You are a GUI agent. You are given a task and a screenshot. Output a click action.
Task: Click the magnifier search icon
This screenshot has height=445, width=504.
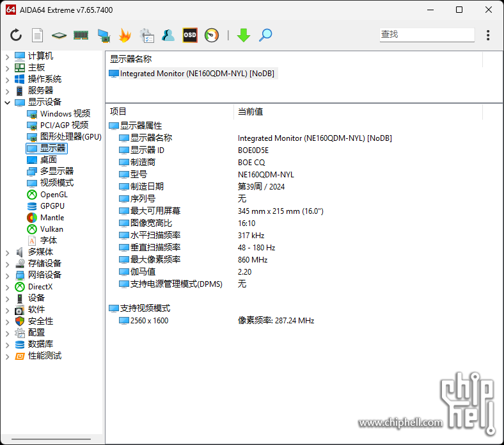(x=265, y=35)
